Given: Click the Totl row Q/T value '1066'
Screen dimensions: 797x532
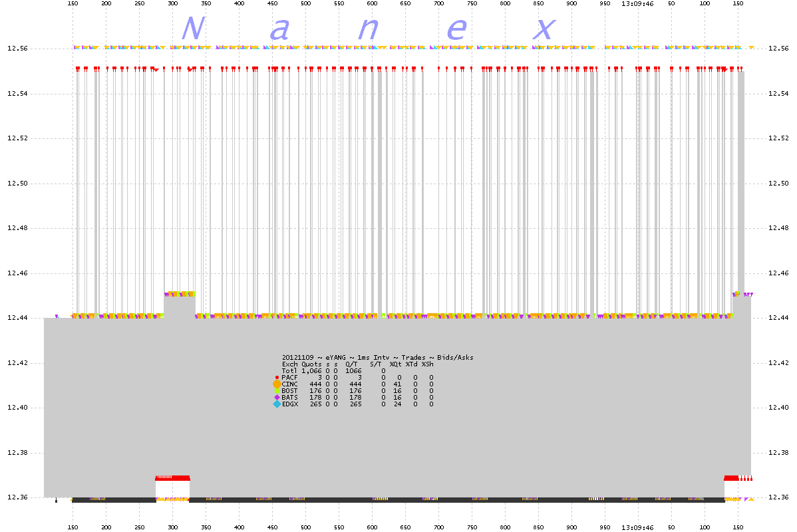Looking at the screenshot, I should tap(353, 371).
